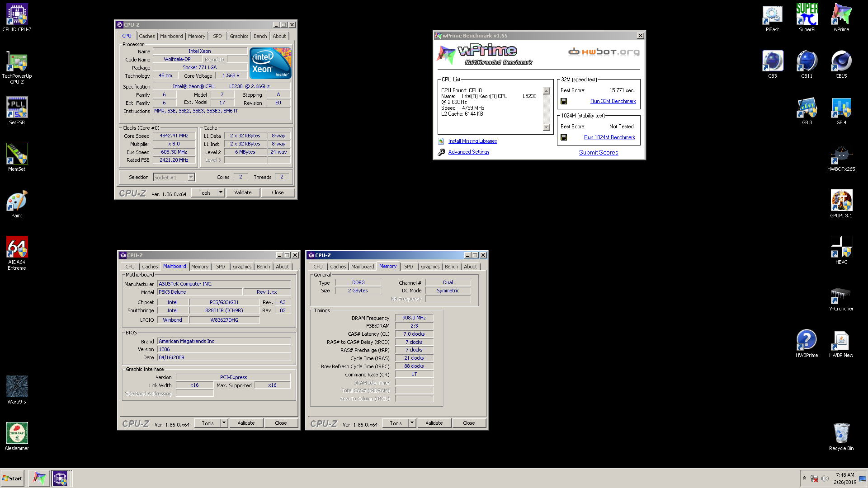
Task: Launch the SetFSB desktop icon
Action: 17,111
